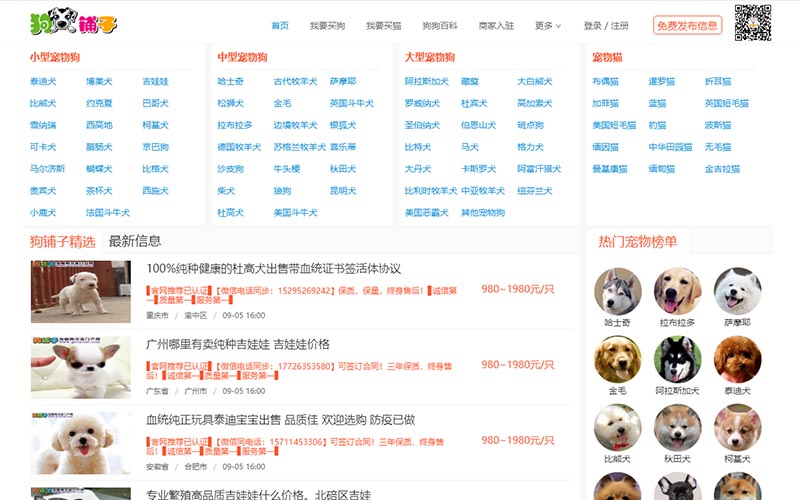Open the 泰迪犬 circular avatar in hot pets
Image resolution: width=800 pixels, height=500 pixels.
pyautogui.click(x=737, y=359)
